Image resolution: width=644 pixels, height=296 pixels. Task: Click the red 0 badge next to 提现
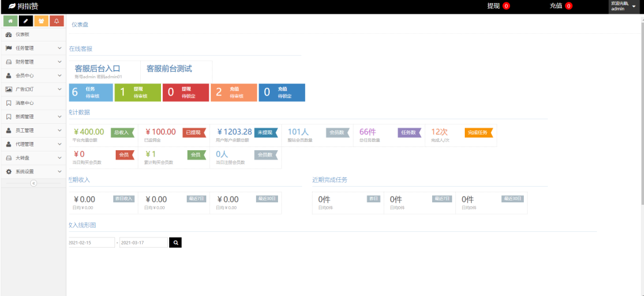tap(506, 6)
